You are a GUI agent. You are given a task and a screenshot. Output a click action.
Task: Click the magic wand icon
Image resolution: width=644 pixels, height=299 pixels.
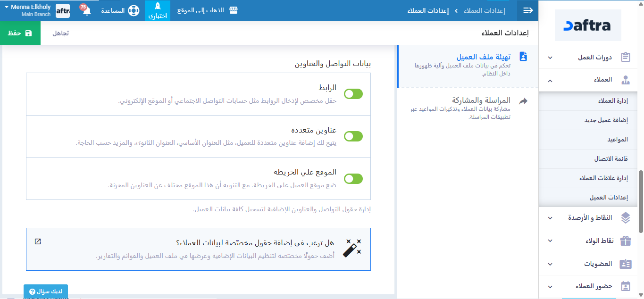coord(352,247)
